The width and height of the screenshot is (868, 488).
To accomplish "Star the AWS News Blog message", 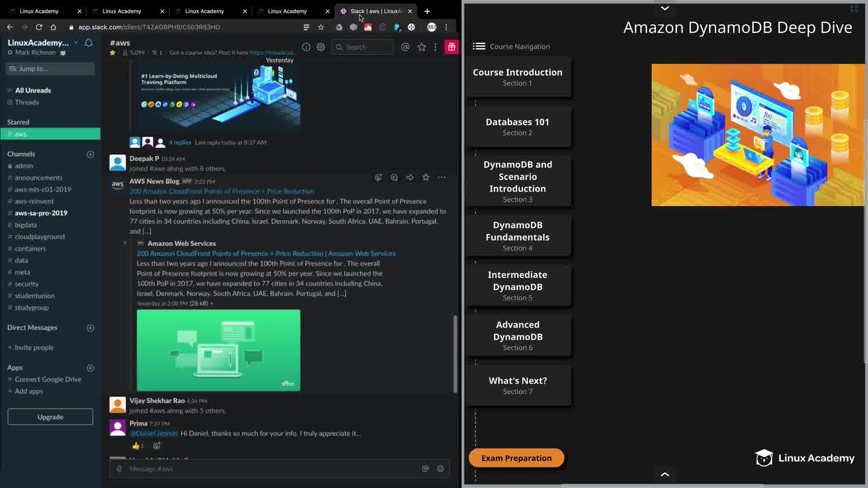I will pyautogui.click(x=426, y=178).
